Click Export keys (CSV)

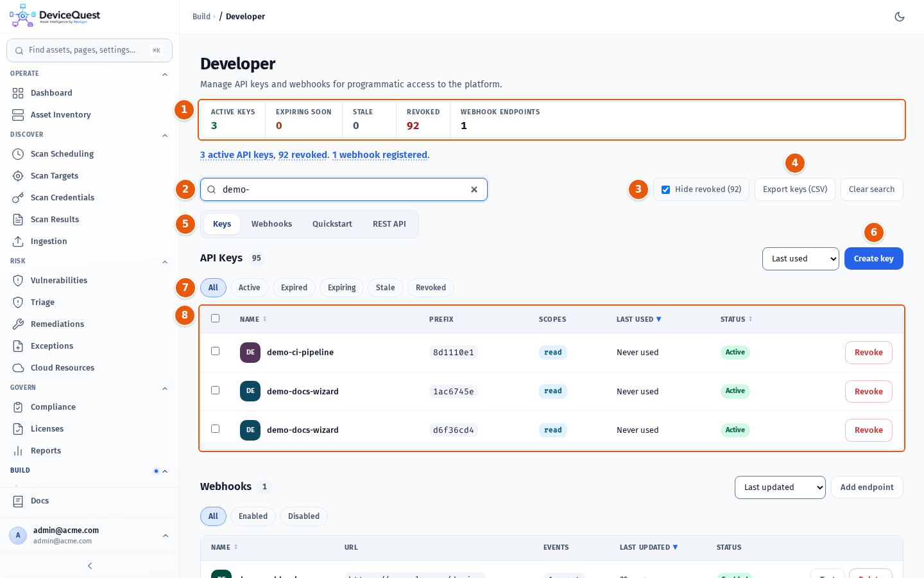(795, 189)
